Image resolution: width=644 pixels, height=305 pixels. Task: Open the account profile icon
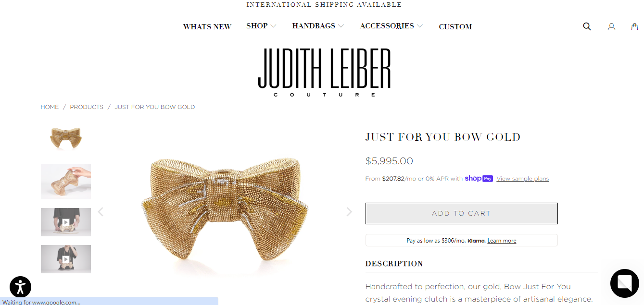[611, 27]
